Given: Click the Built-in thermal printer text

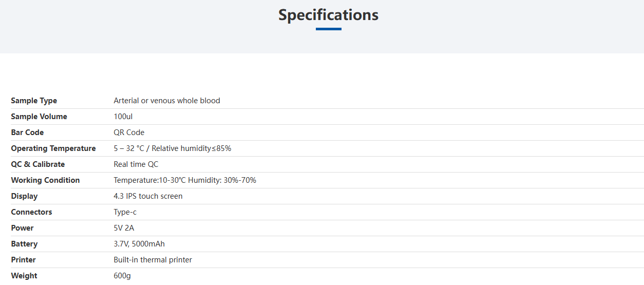Looking at the screenshot, I should tap(153, 260).
